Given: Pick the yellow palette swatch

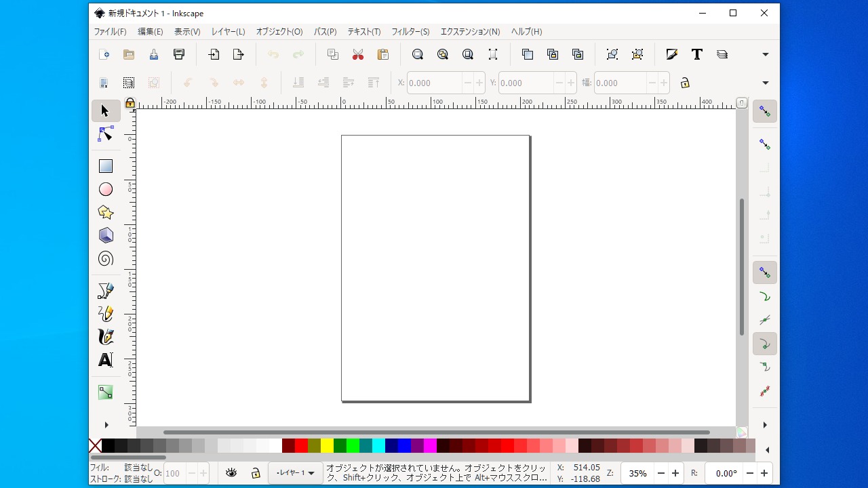Looking at the screenshot, I should coord(327,446).
